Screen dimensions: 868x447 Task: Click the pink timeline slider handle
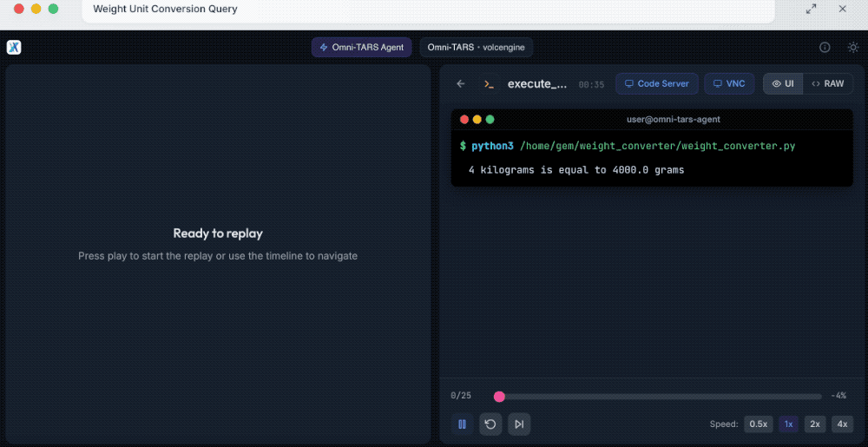(x=499, y=396)
